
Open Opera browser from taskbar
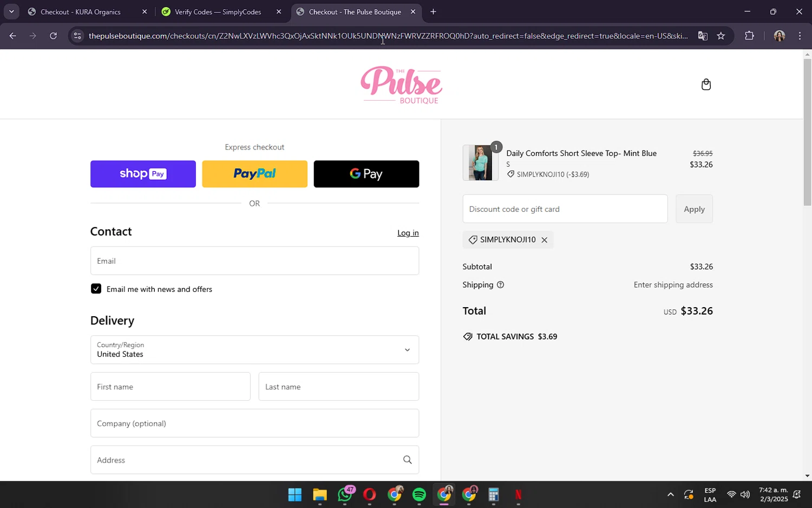370,494
